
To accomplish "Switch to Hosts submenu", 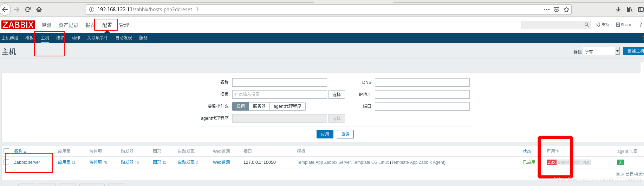I will click(x=45, y=38).
